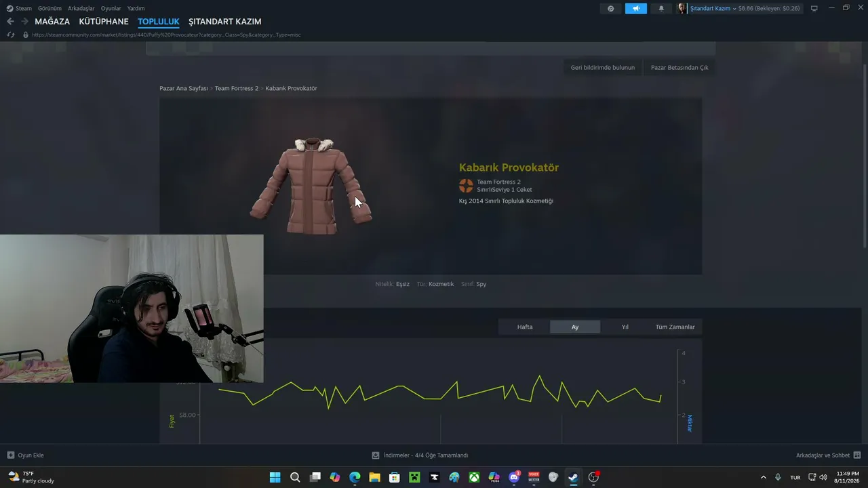Open İndirmeler download status
868x488 pixels.
point(420,455)
